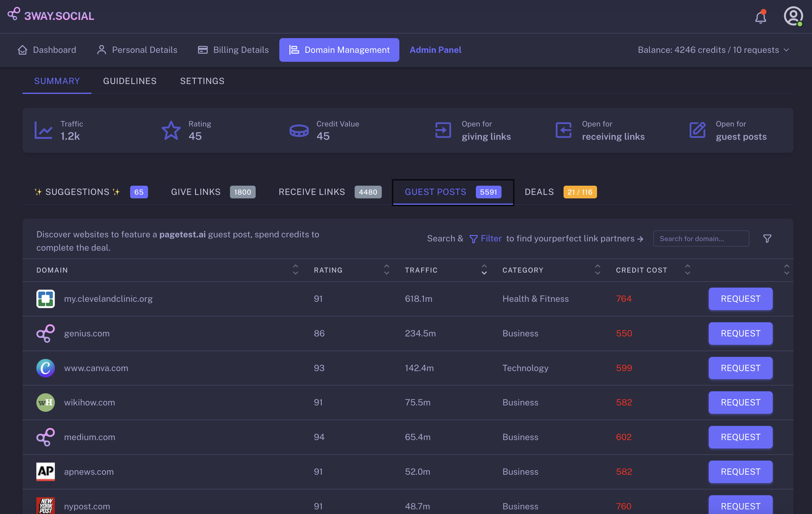Open the Admin Panel link
Viewport: 812px width, 514px height.
click(x=435, y=50)
